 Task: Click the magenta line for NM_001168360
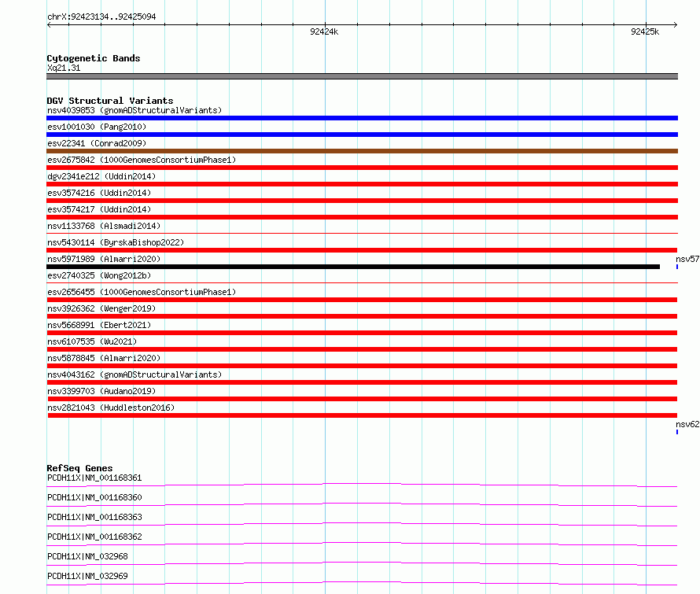(362, 504)
